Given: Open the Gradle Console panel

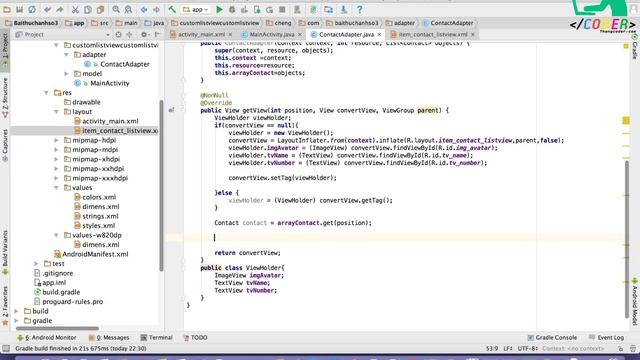Looking at the screenshot, I should [x=552, y=338].
